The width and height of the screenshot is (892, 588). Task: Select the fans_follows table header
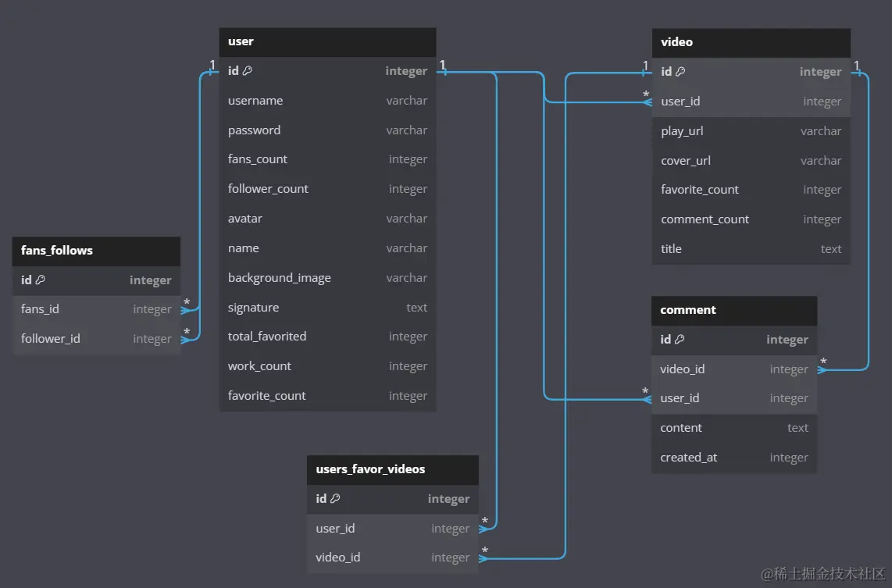click(96, 251)
